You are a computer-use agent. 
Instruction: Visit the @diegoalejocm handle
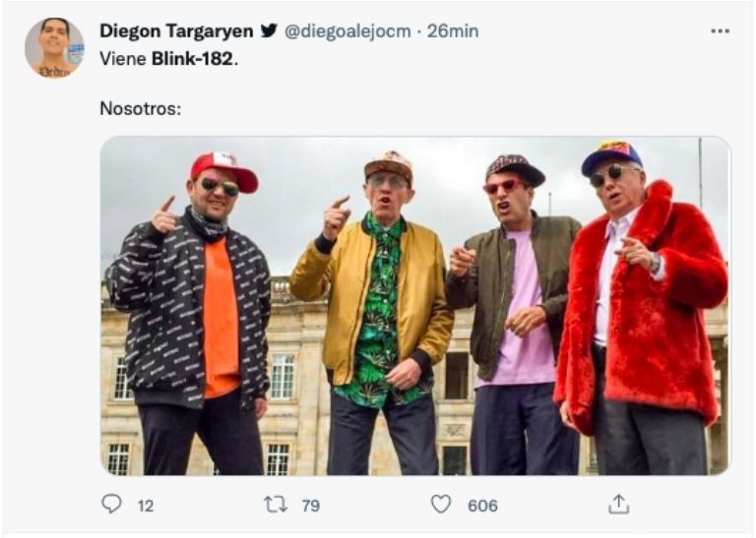pyautogui.click(x=347, y=31)
